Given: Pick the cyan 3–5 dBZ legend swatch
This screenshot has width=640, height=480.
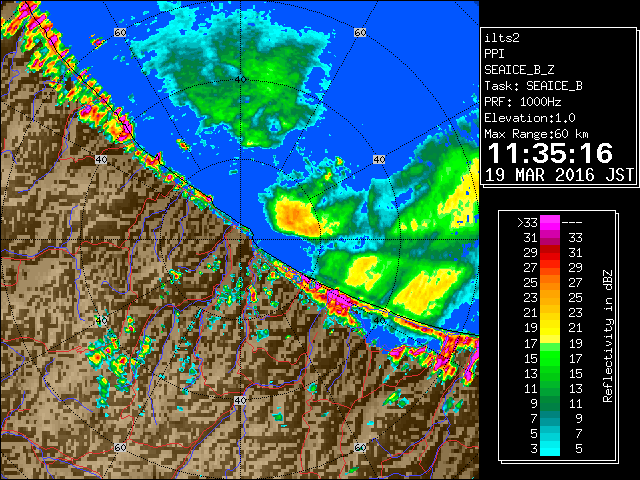Looking at the screenshot, I should pyautogui.click(x=550, y=448).
